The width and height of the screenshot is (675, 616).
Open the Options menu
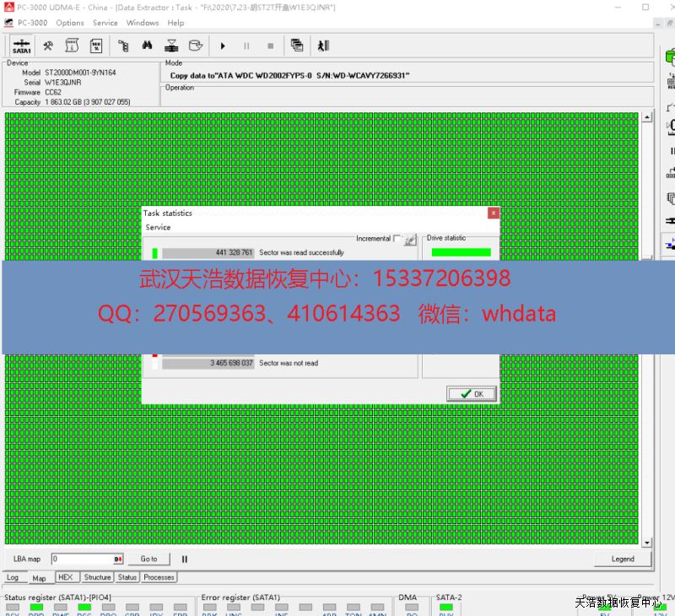(x=70, y=23)
